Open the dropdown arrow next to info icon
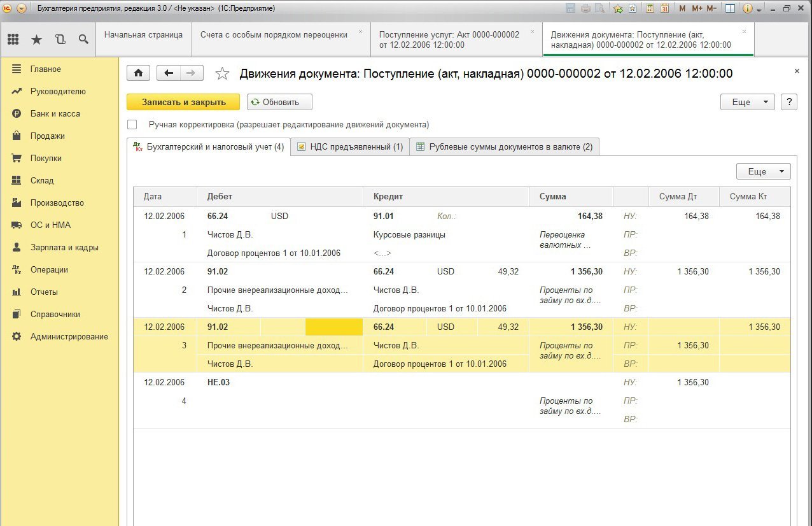This screenshot has width=812, height=526. pyautogui.click(x=760, y=8)
